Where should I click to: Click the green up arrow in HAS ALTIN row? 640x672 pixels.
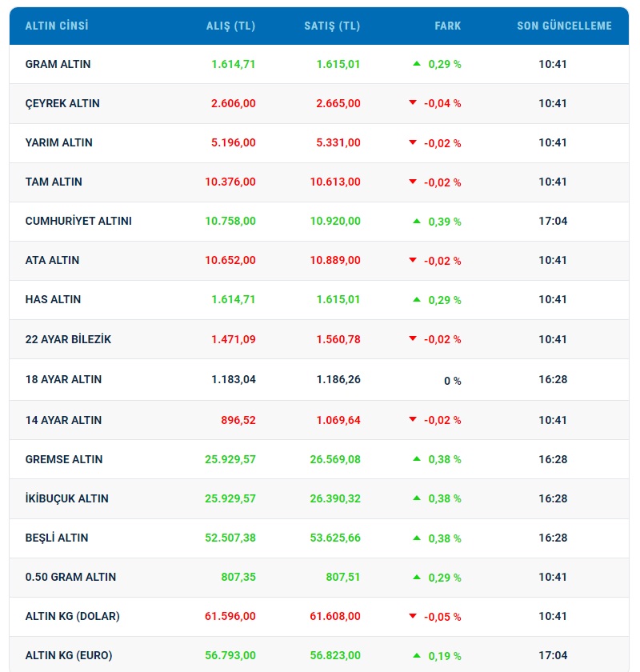point(417,299)
